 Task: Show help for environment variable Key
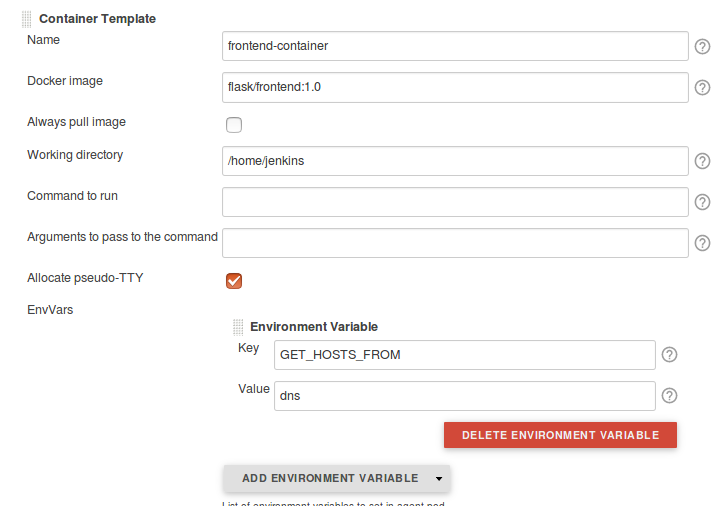coord(670,354)
